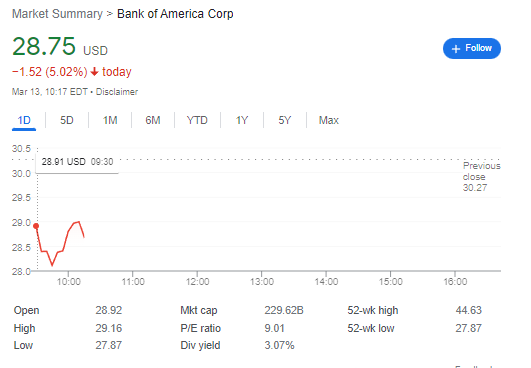Click the Bank of America Corp title
Screen dimensions: 531x368
175,14
